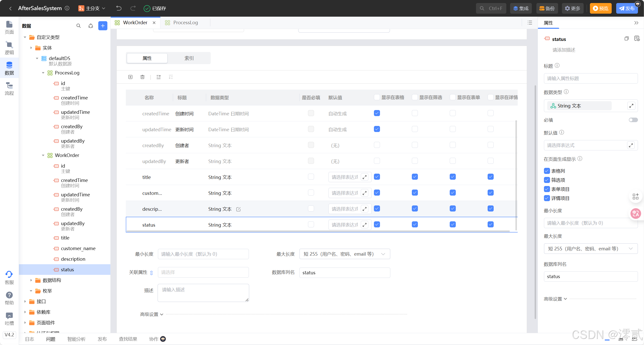Click the 预览 preview button

(x=601, y=8)
